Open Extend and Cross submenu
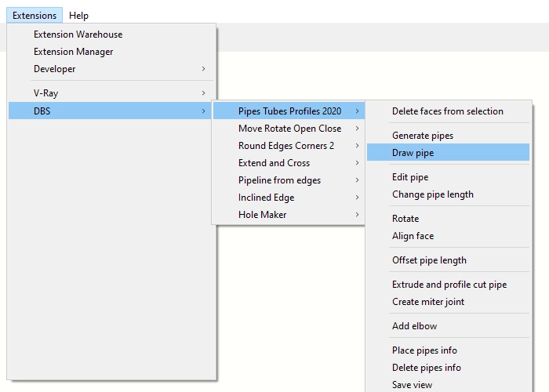 (289, 163)
